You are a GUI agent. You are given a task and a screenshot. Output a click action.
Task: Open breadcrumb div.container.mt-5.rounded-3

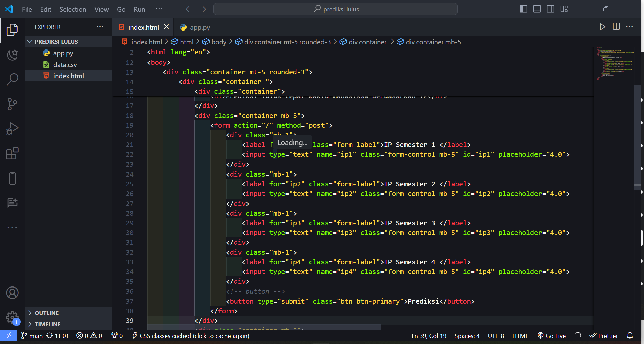(x=283, y=42)
